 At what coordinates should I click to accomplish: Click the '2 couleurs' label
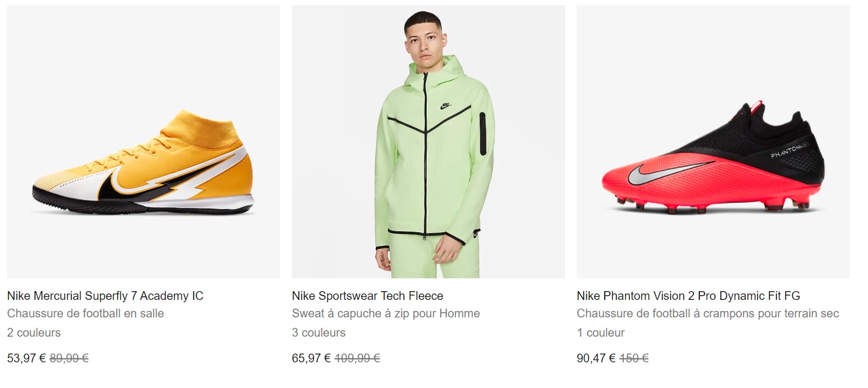(34, 333)
